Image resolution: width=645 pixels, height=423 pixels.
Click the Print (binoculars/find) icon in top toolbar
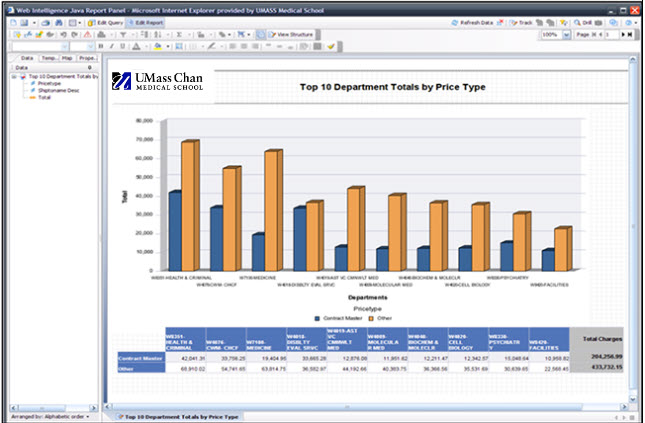pyautogui.click(x=57, y=21)
